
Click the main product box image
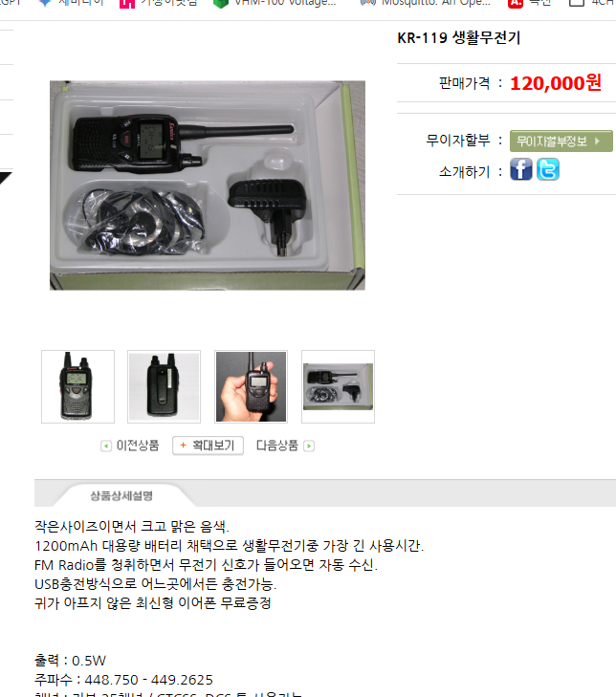208,185
